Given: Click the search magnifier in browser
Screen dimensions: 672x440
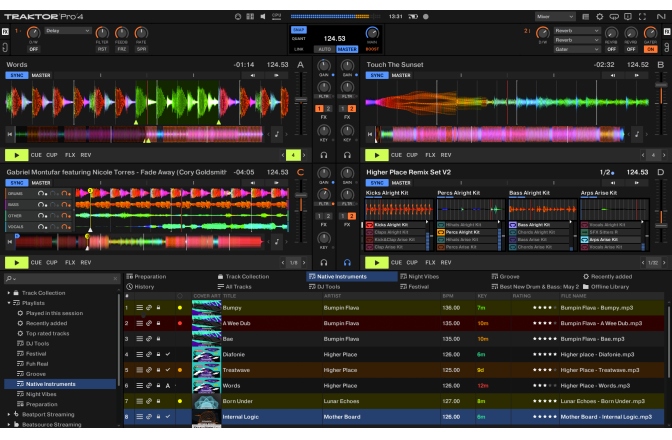Looking at the screenshot, I should [9, 278].
